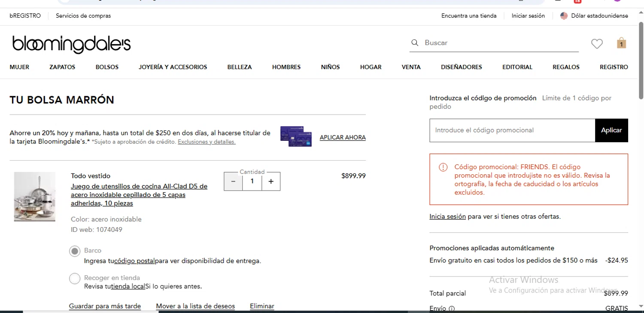
Task: Click the TU BOLSA MARRÓN heading
Action: (62, 100)
